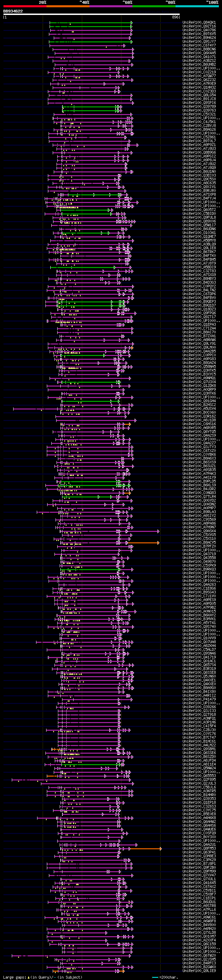Click the UniRef100_A7R0E9 label
This screenshot has height=980, width=222.
[x=199, y=84]
